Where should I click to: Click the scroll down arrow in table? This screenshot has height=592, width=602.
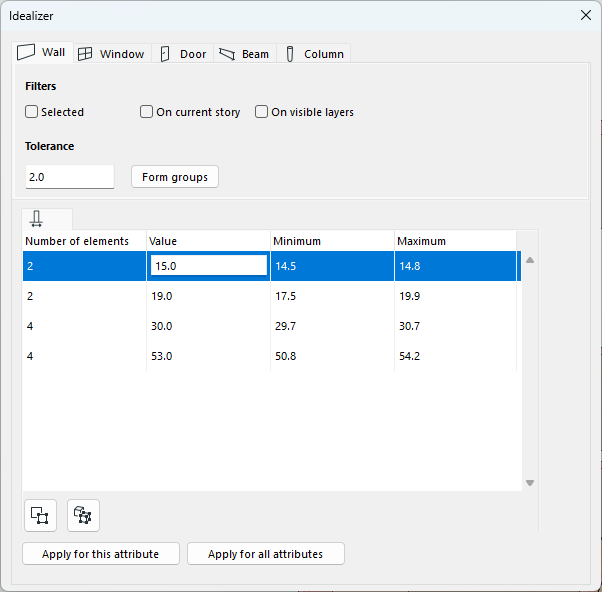tap(530, 483)
